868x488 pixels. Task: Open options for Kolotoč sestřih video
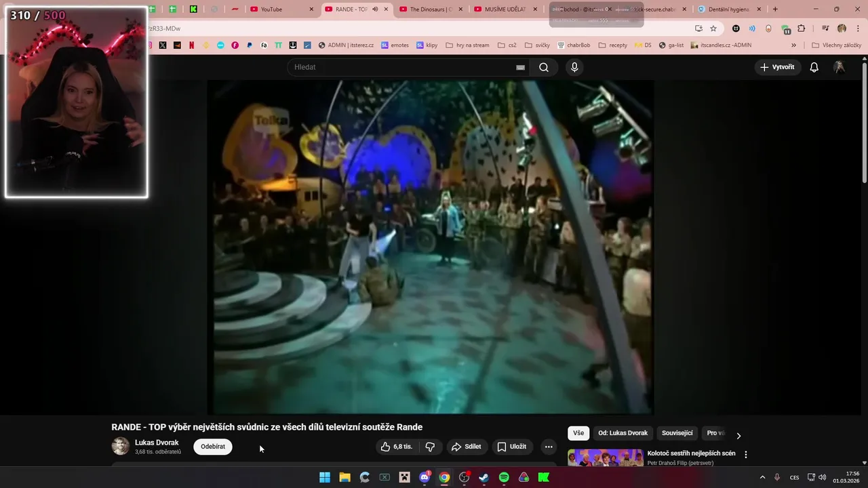[x=746, y=455]
